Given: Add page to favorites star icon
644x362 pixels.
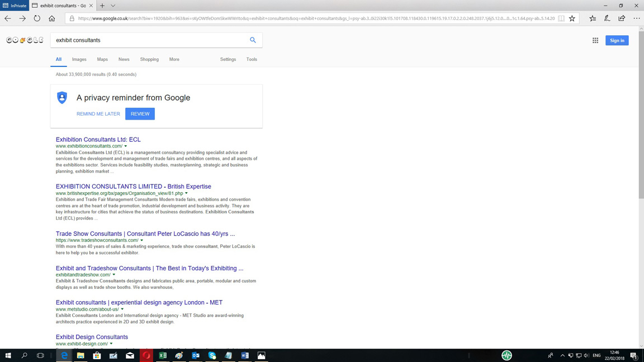Looking at the screenshot, I should (x=572, y=18).
